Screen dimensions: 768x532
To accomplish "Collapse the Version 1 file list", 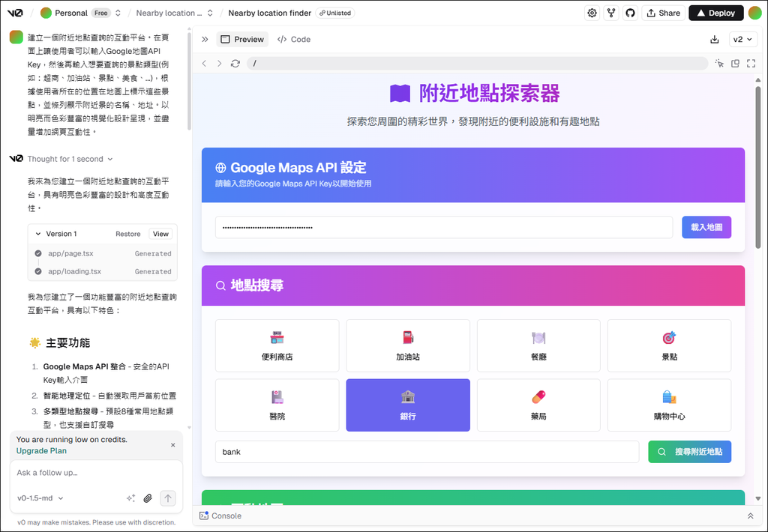I will click(38, 234).
